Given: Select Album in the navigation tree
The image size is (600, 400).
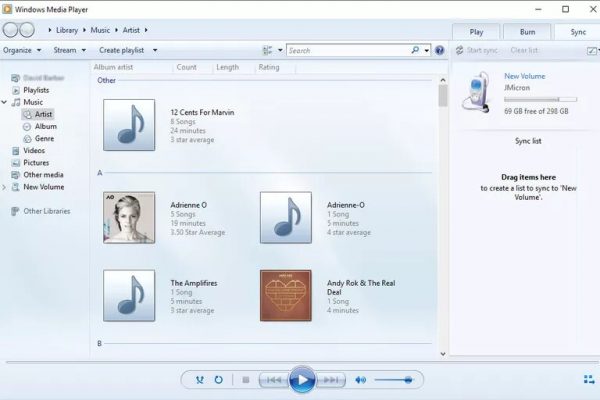Looking at the screenshot, I should coord(46,126).
